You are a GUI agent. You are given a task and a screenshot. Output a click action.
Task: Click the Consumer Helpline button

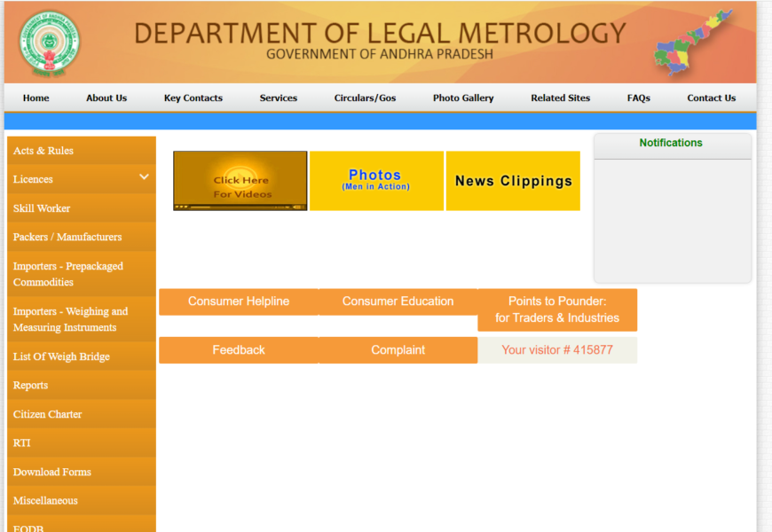click(x=239, y=301)
